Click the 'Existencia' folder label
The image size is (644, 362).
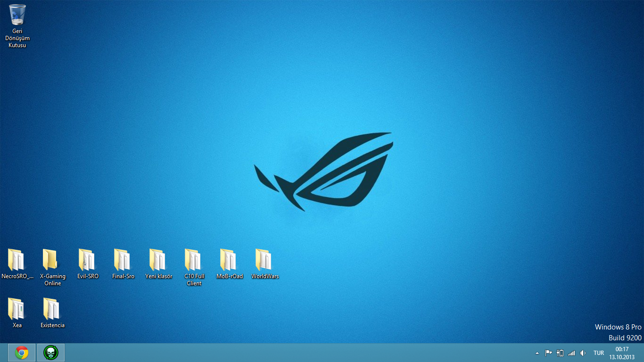pyautogui.click(x=52, y=326)
